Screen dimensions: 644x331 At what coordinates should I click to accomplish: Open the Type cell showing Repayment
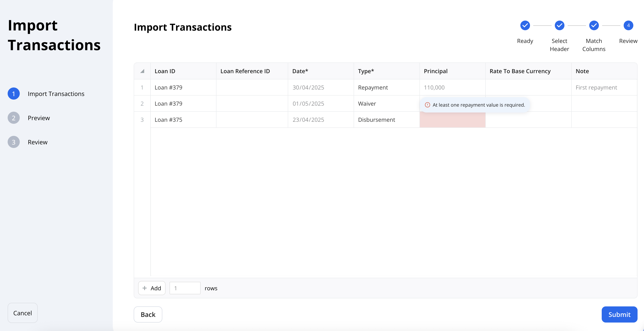[x=386, y=87]
